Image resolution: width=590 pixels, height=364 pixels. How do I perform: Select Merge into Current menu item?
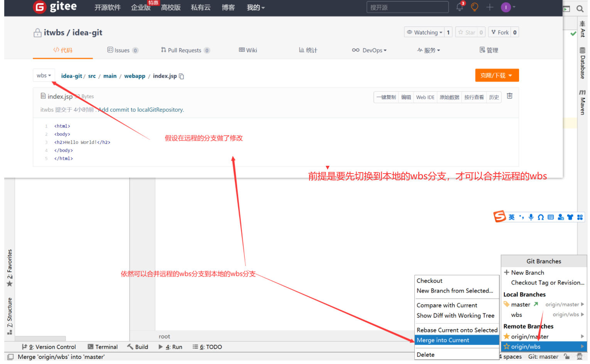pyautogui.click(x=457, y=340)
